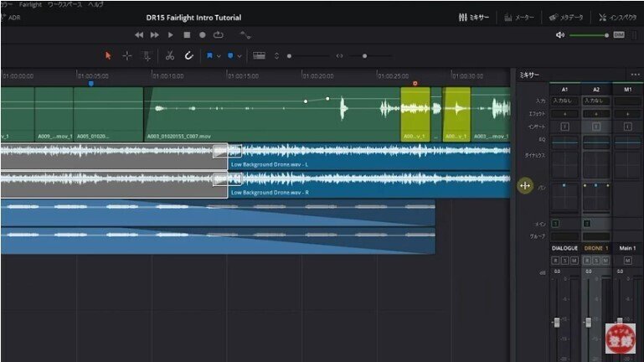Viewport: 644px width, 362px height.
Task: Click the Record button in transport
Action: [x=202, y=35]
